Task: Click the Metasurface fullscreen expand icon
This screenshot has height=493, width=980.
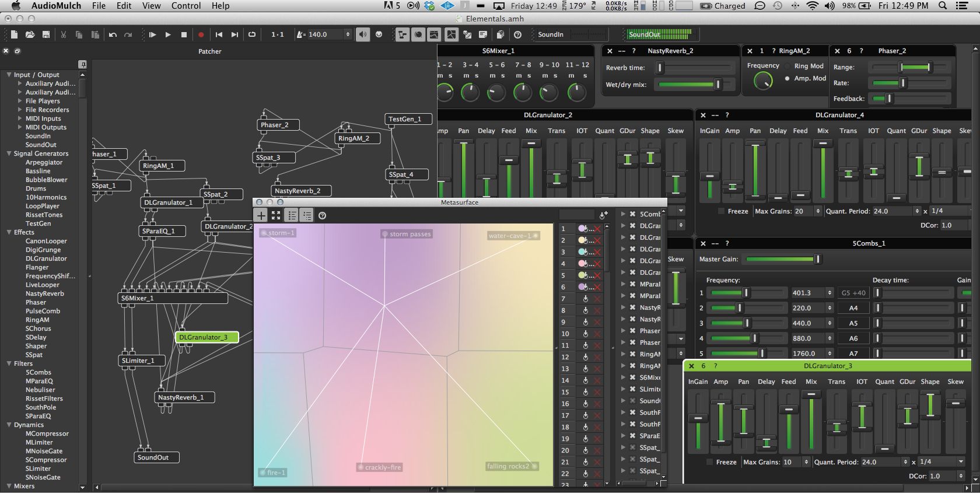Action: click(276, 216)
